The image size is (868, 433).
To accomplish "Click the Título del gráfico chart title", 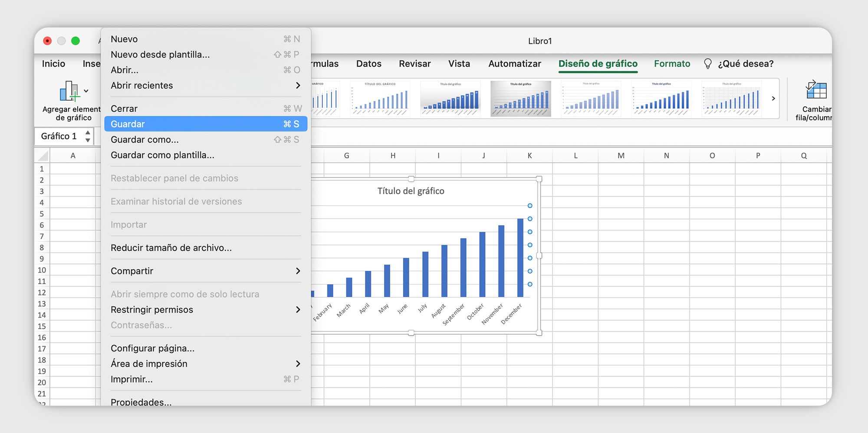I will click(411, 191).
